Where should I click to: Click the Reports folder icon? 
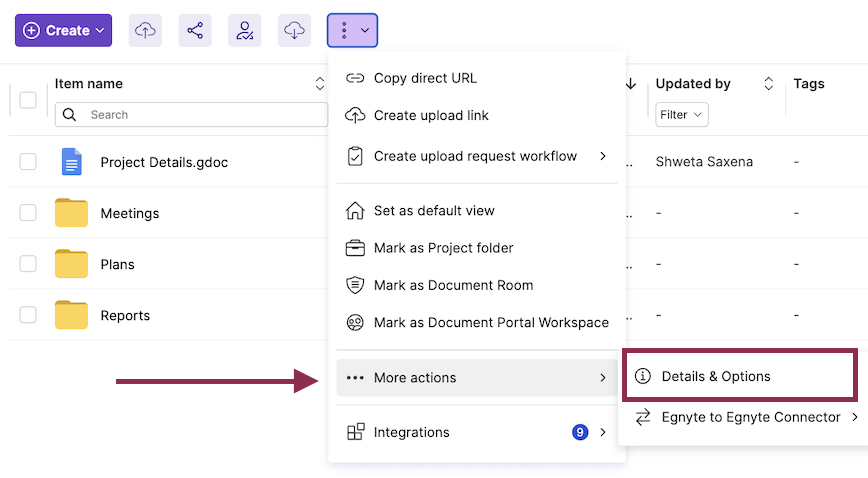pyautogui.click(x=71, y=315)
